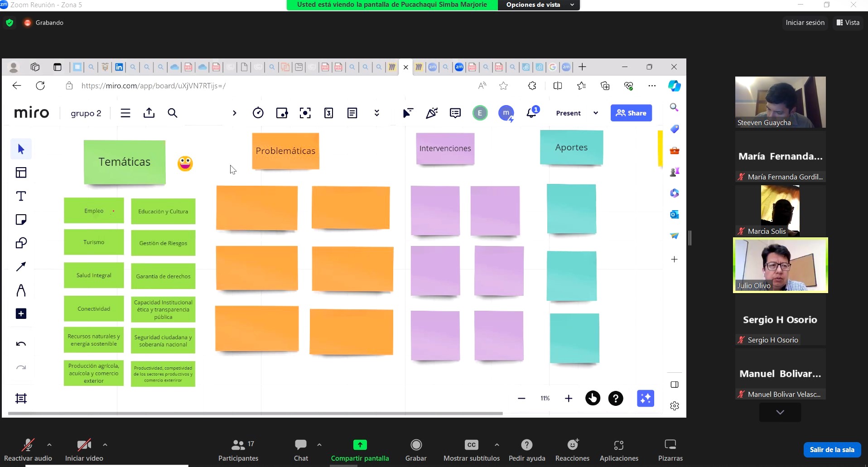Image resolution: width=868 pixels, height=467 pixels.
Task: Open the Zoom Chat panel
Action: pos(301,450)
